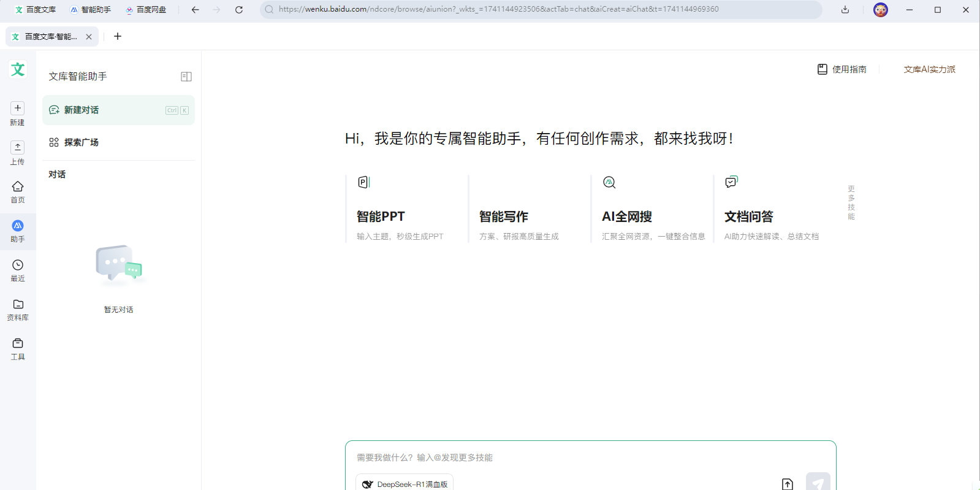Click the send message paper-plane icon
Image resolution: width=980 pixels, height=490 pixels.
click(818, 483)
